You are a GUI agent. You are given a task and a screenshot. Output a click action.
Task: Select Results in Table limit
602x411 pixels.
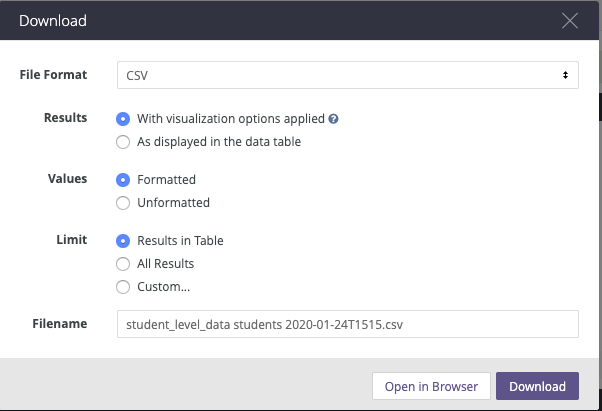(x=123, y=241)
